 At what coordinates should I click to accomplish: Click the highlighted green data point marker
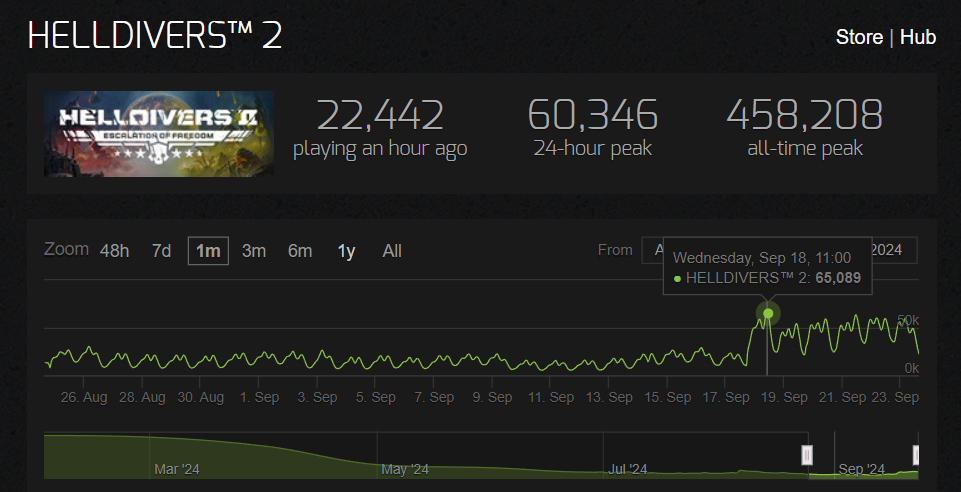pyautogui.click(x=768, y=314)
